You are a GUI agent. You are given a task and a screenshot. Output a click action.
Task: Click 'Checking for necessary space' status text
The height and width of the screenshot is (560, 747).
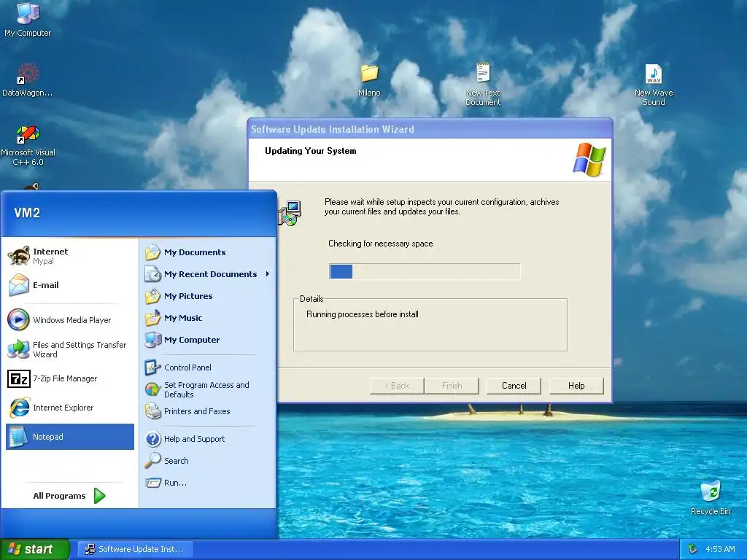point(380,244)
